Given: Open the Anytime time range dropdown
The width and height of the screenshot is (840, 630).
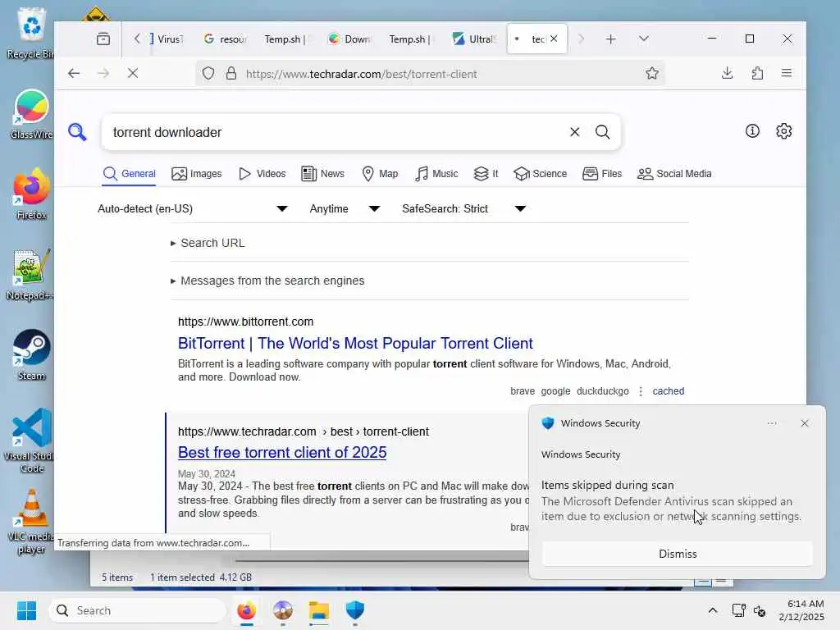Looking at the screenshot, I should [345, 209].
